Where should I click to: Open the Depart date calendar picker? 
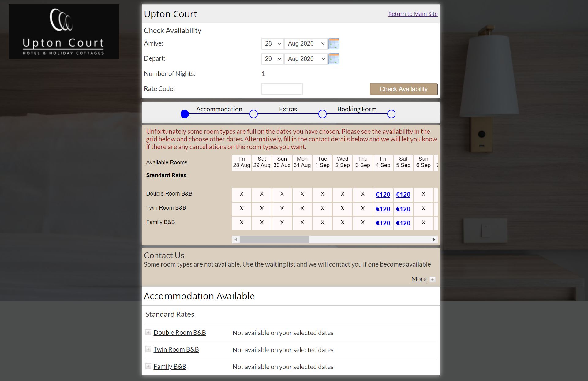(x=334, y=59)
